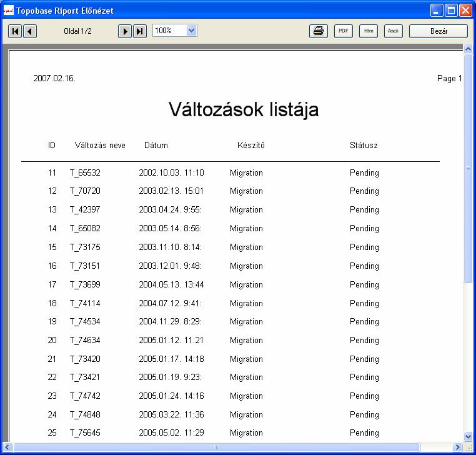Click the Státusz column header
The width and height of the screenshot is (476, 455).
tap(364, 145)
